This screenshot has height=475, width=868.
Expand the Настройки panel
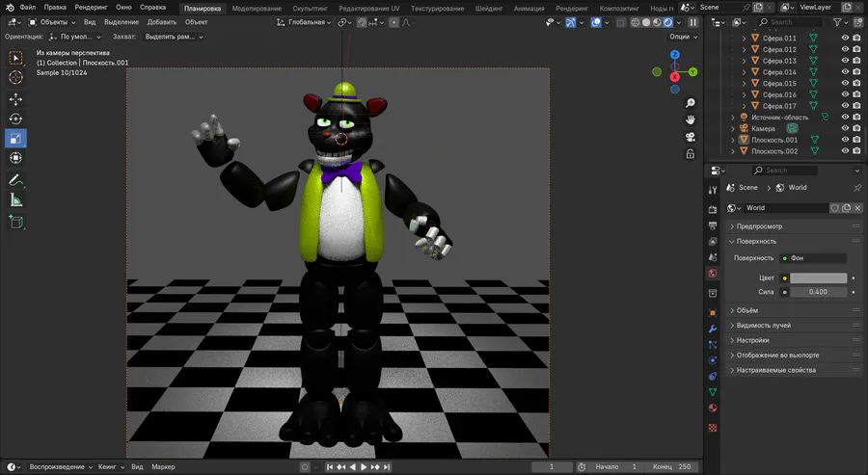click(793, 340)
